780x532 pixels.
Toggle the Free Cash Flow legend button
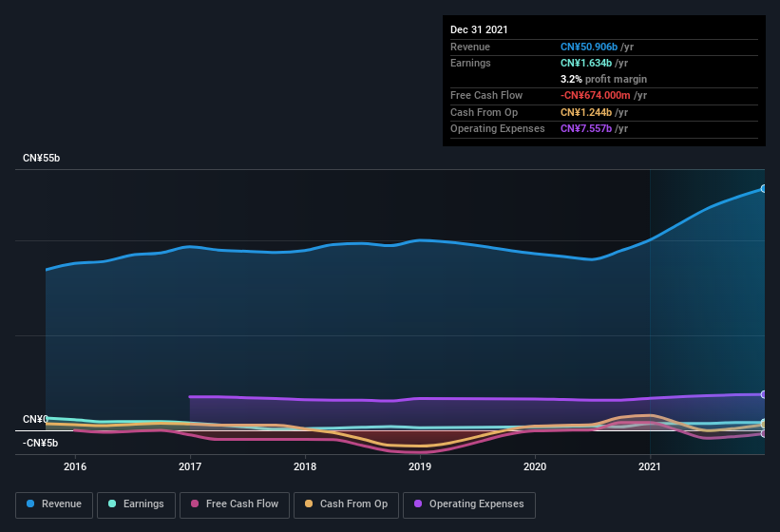[x=235, y=504]
